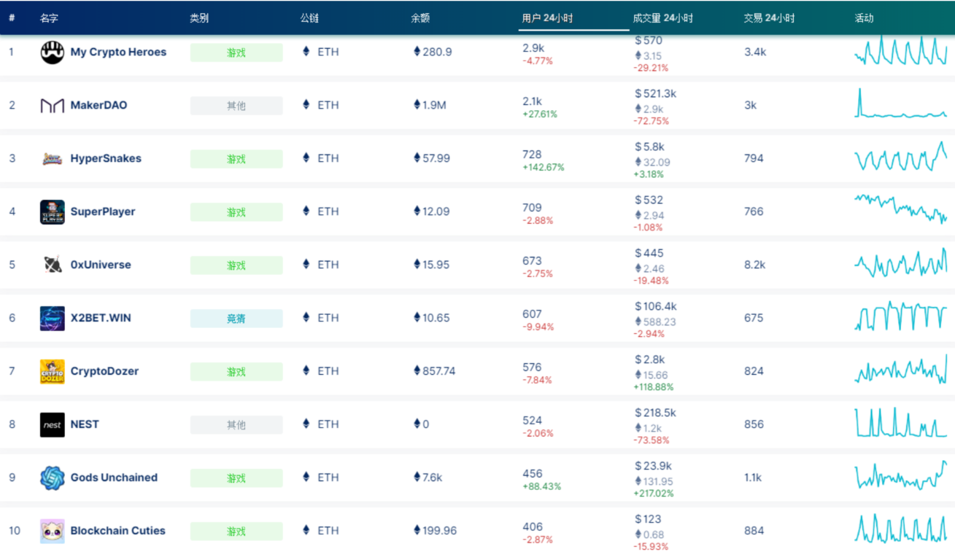Open My Crypto Heroes logo icon
Screen dimensions: 955x560
pyautogui.click(x=53, y=52)
